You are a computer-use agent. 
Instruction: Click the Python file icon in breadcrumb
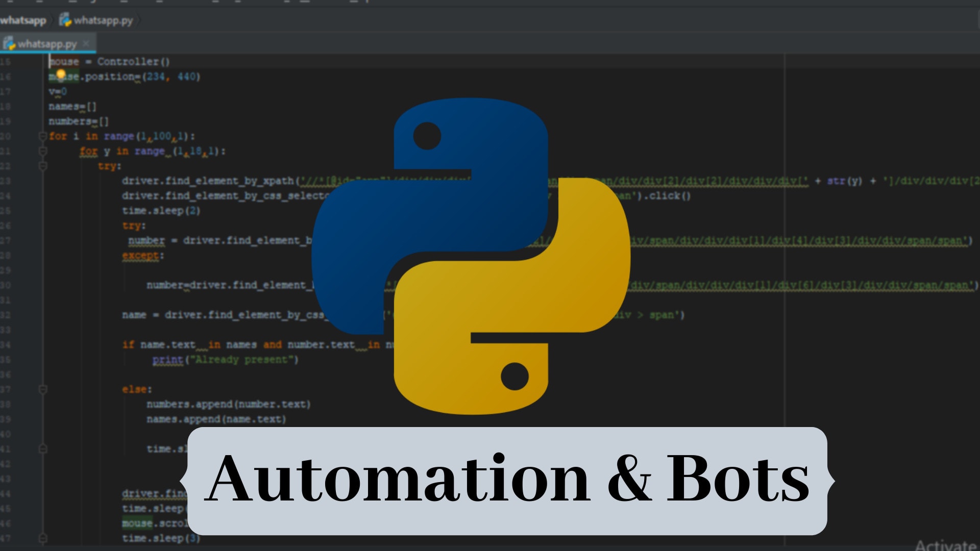(65, 20)
